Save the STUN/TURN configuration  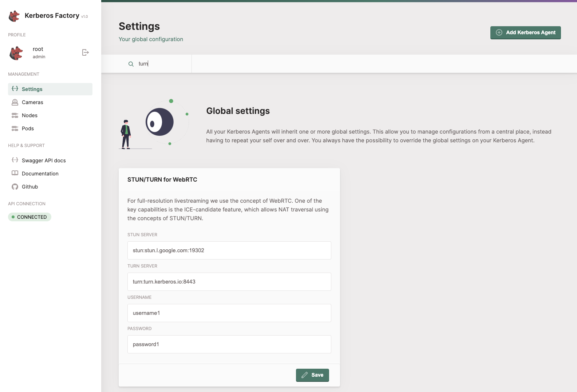(312, 375)
